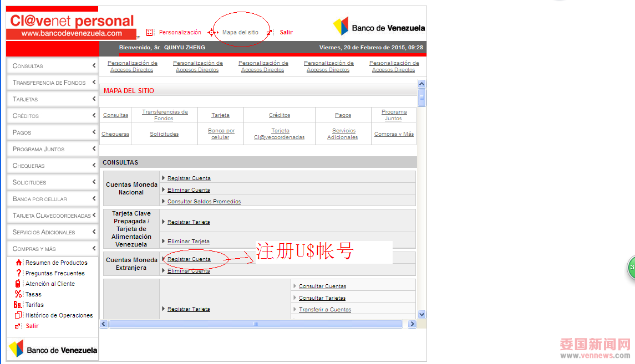
Task: Click the Banco de Venezuela logo at sidebar bottom
Action: click(x=53, y=350)
